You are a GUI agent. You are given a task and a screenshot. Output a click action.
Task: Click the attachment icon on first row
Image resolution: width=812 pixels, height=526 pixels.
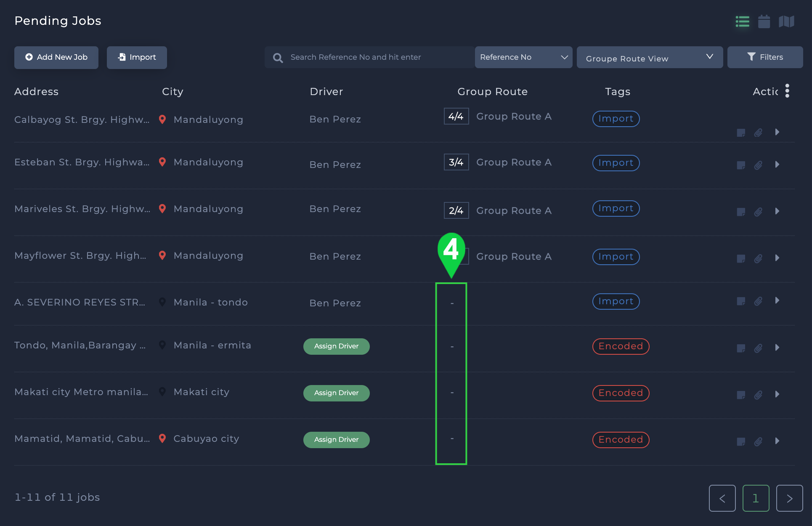pos(759,131)
